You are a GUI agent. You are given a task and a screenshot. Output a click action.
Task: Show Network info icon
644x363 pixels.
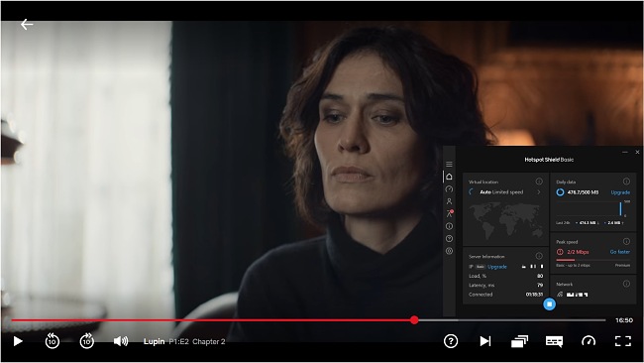tap(626, 284)
